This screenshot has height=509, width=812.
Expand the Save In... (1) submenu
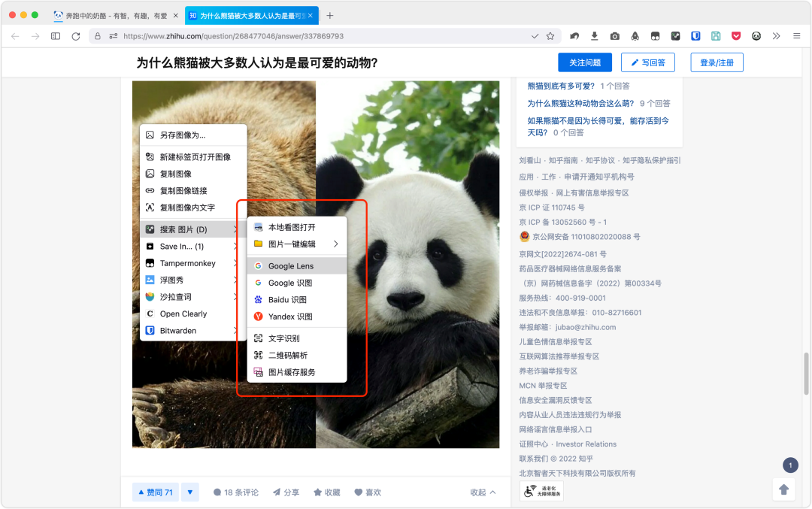coord(193,247)
